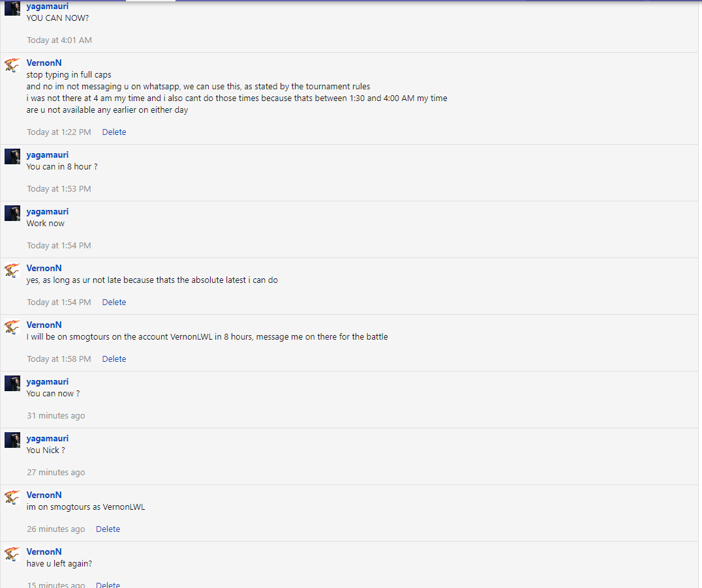Click yagamauri avatar beside 'You can now ?'
The height and width of the screenshot is (588, 702).
12,383
